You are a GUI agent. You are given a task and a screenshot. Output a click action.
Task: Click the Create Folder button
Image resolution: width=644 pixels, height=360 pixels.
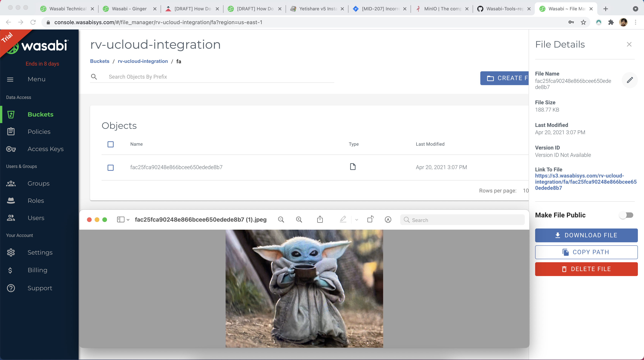tap(504, 78)
